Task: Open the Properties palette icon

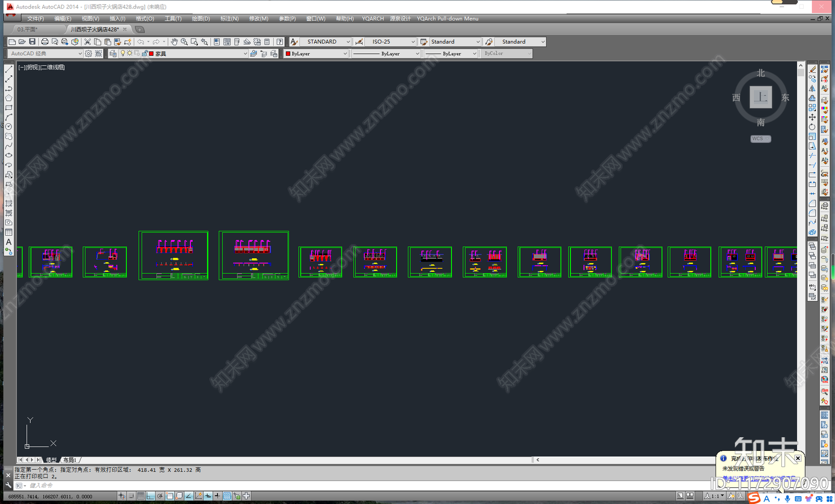Action: tap(217, 42)
